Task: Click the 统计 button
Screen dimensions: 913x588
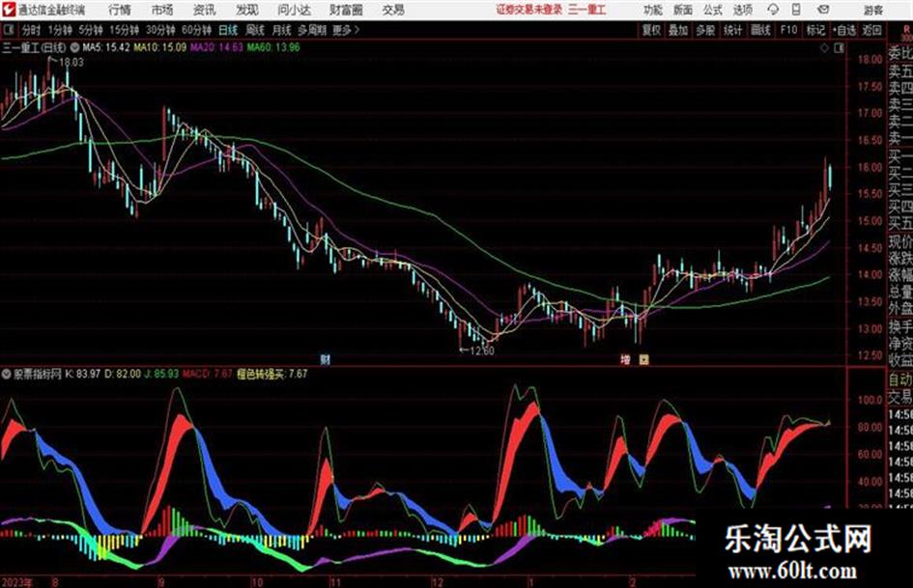Action: 732,30
